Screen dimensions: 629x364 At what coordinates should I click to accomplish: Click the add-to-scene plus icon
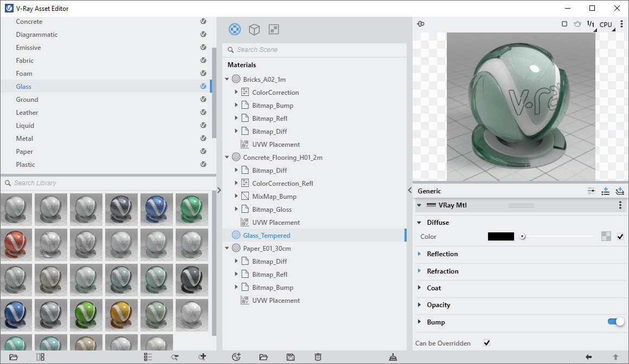(202, 356)
